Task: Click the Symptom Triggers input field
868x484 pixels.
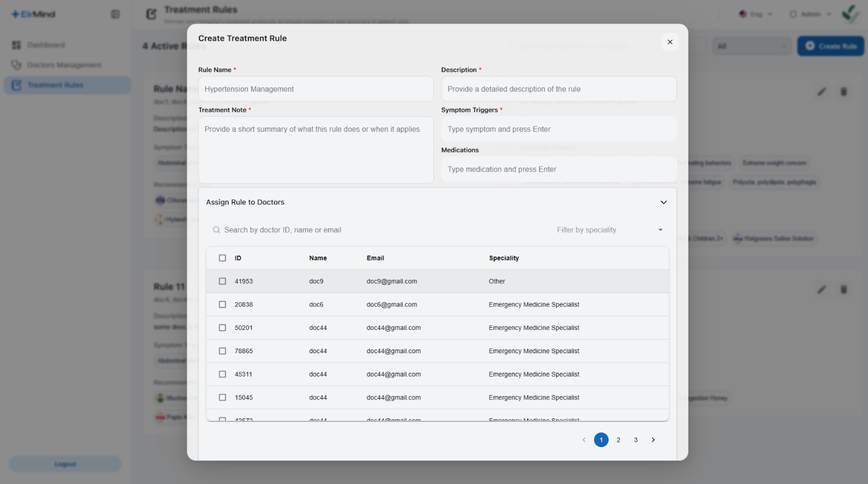Action: (x=559, y=129)
